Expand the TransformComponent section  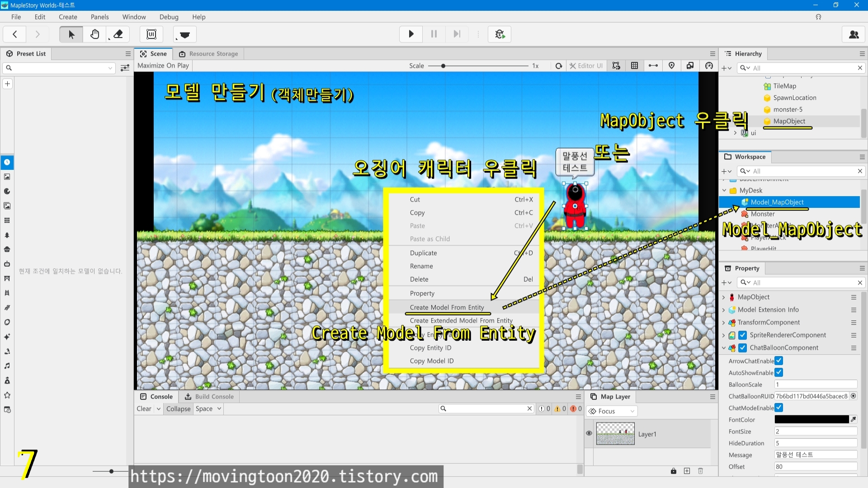click(724, 323)
